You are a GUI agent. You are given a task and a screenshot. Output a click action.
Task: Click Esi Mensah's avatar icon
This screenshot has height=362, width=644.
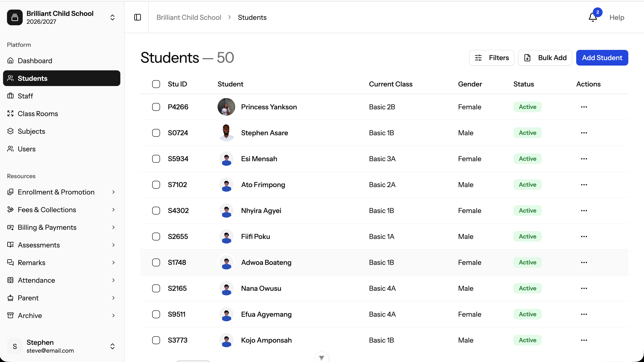[227, 159]
